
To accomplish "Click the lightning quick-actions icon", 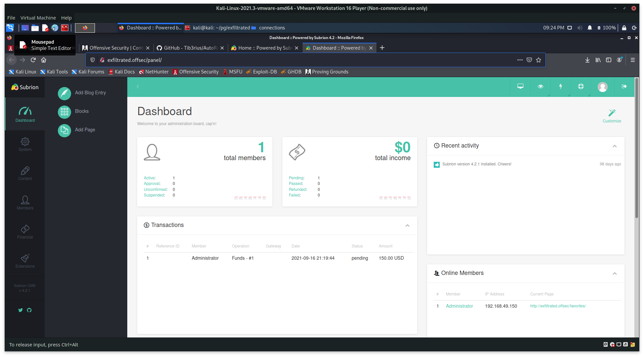I will (561, 87).
